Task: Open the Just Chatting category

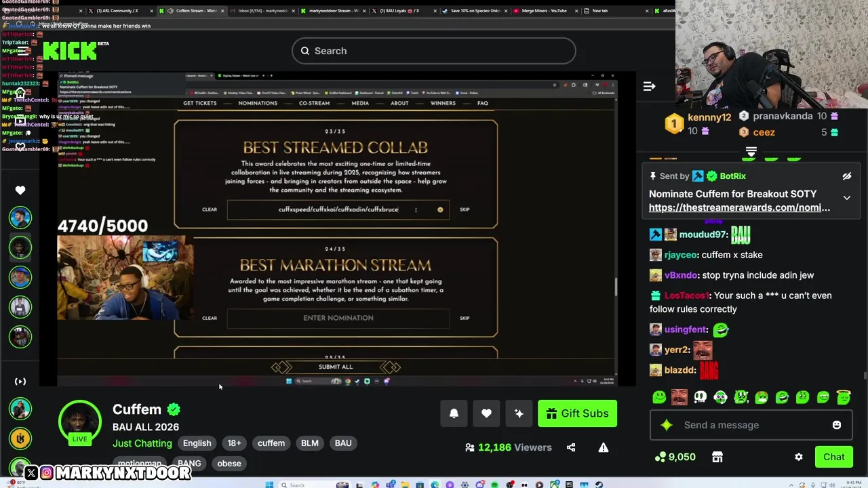Action: coord(142,443)
